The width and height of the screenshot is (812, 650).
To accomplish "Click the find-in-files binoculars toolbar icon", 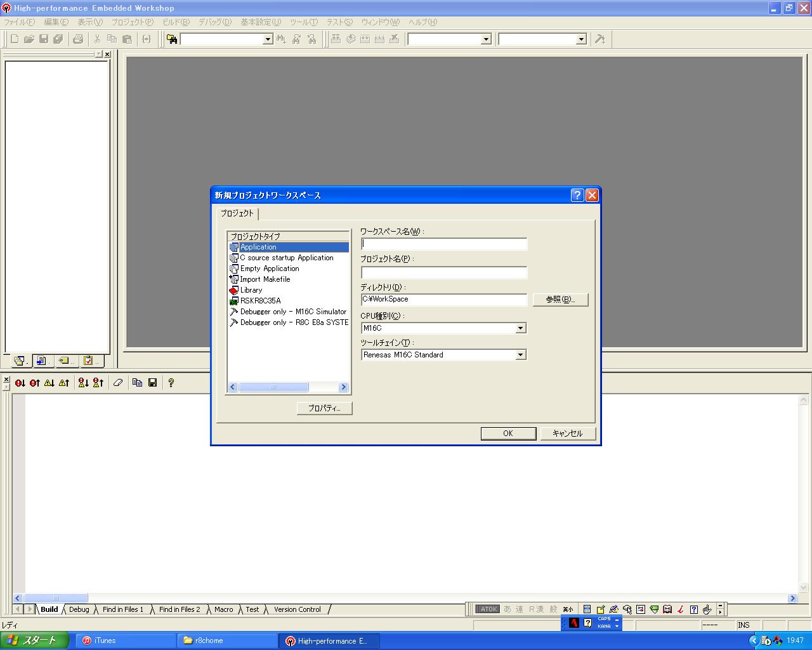I will pyautogui.click(x=172, y=39).
